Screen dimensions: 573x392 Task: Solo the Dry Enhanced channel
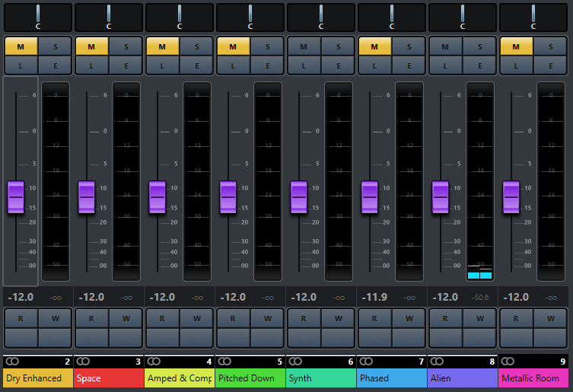click(x=55, y=46)
